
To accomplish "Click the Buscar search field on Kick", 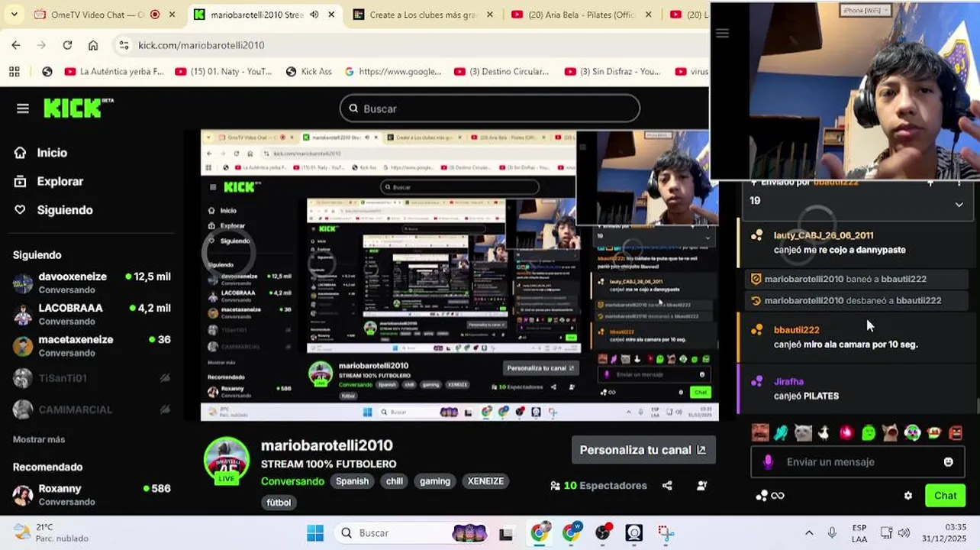I will (x=489, y=108).
